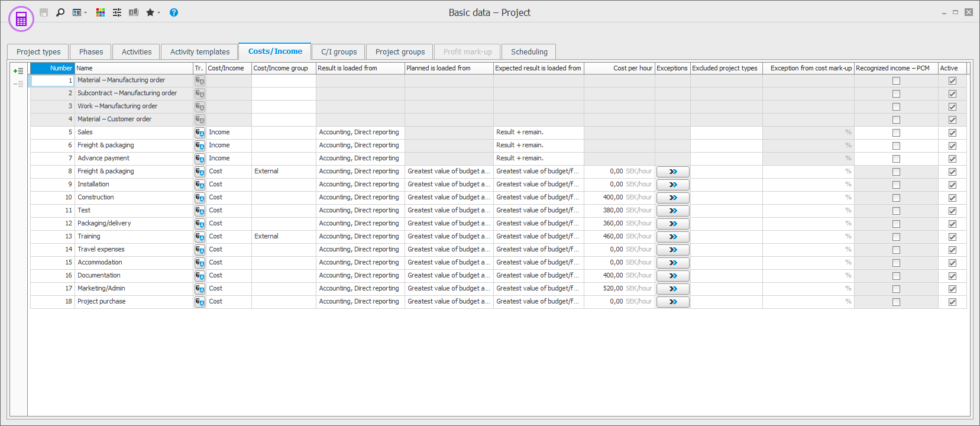The height and width of the screenshot is (426, 980).
Task: Open the window layout dropdown arrow
Action: point(86,13)
